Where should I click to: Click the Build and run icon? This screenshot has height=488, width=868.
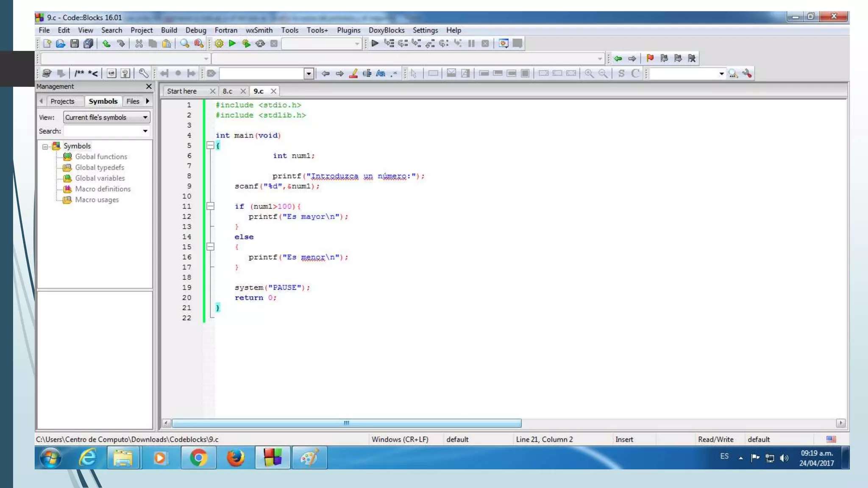[246, 44]
